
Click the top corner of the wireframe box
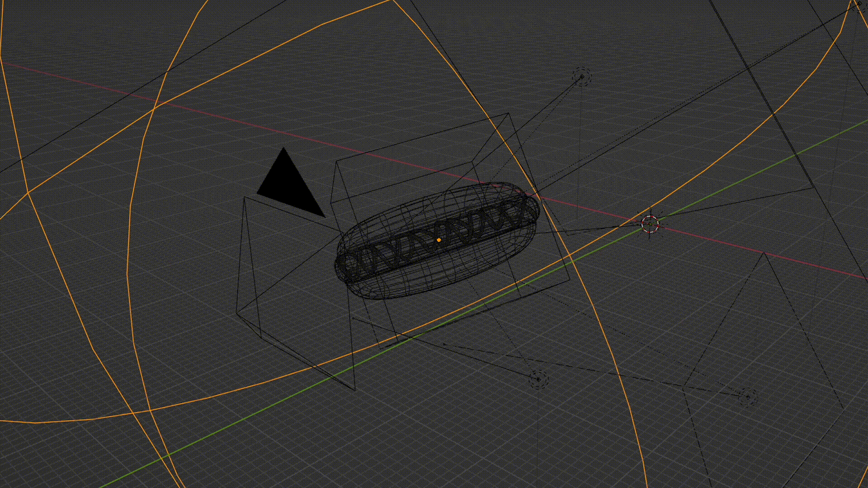click(508, 113)
